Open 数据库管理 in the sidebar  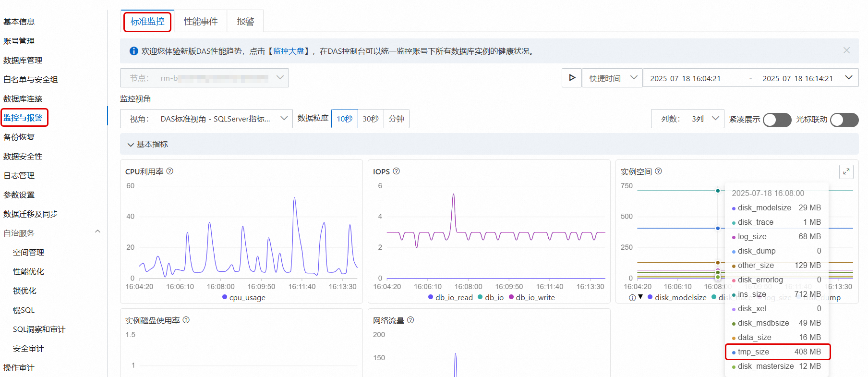tap(23, 60)
